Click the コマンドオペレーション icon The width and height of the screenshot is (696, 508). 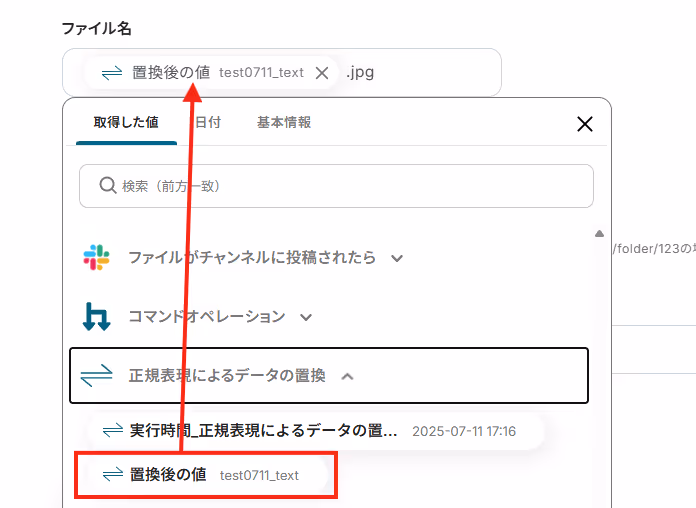pos(96,317)
